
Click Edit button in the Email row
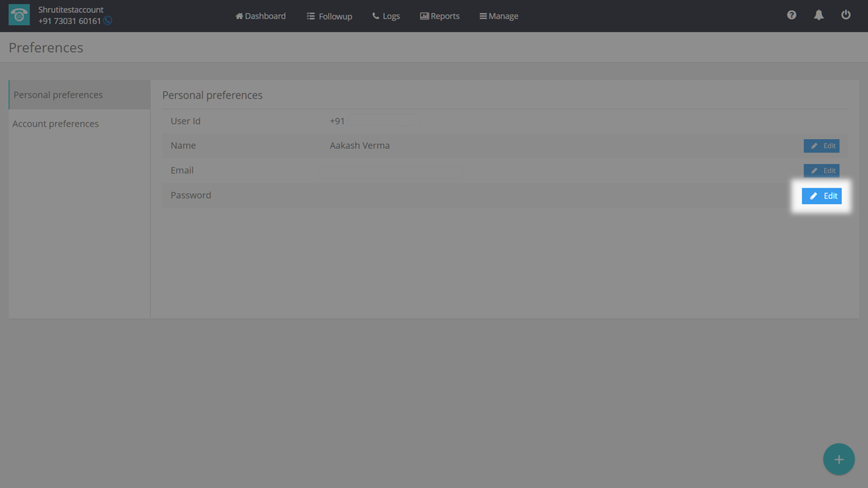[x=821, y=171]
